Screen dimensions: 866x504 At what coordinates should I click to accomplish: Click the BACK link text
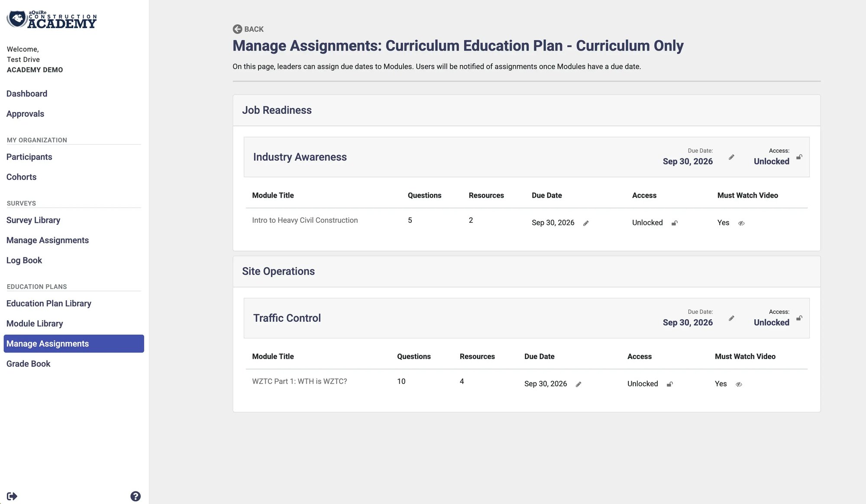[254, 29]
